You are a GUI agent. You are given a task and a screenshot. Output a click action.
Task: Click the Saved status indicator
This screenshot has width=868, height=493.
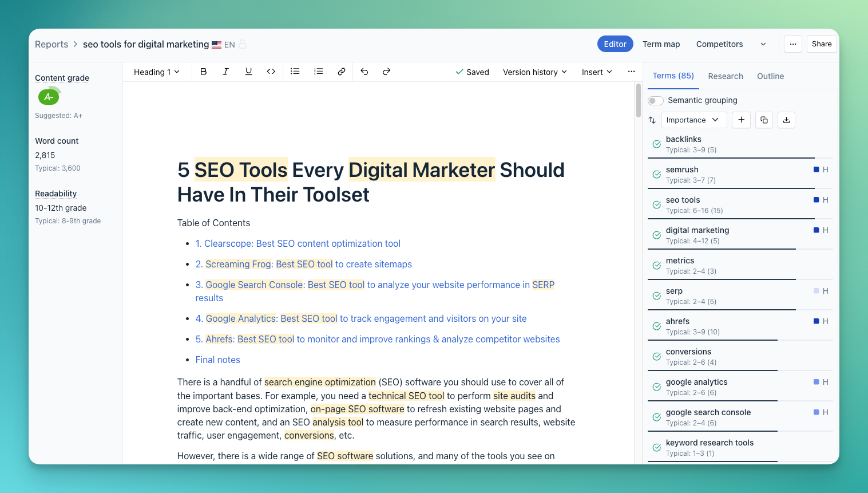click(472, 72)
